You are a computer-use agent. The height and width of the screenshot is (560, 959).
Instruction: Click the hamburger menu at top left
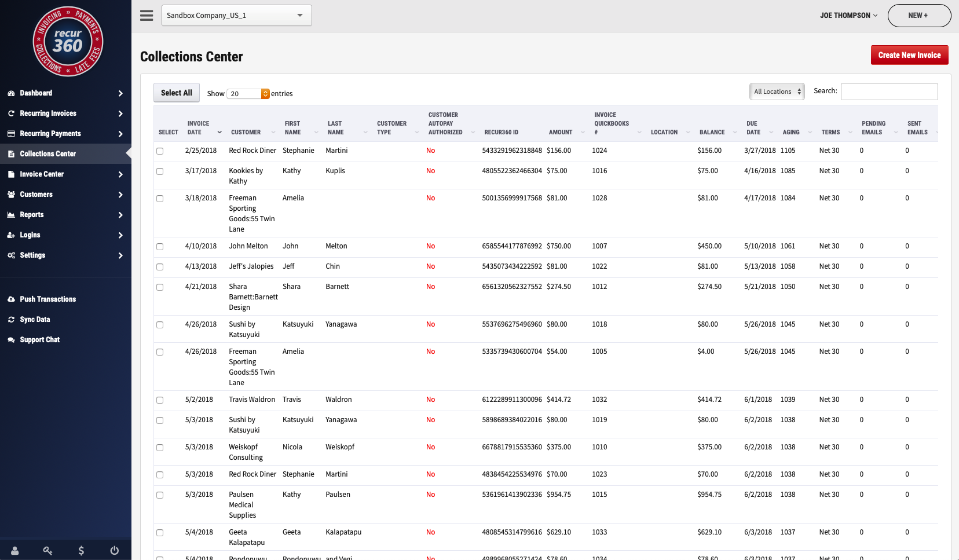pos(147,15)
